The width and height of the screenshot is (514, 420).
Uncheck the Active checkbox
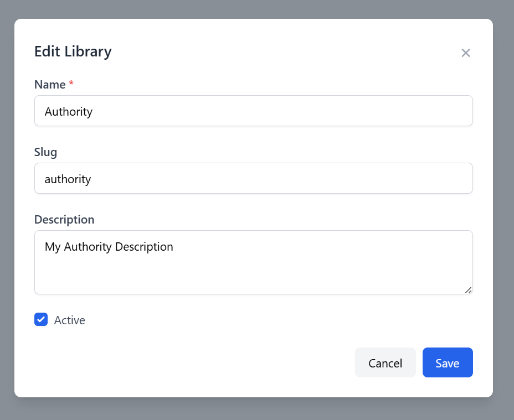tap(41, 320)
